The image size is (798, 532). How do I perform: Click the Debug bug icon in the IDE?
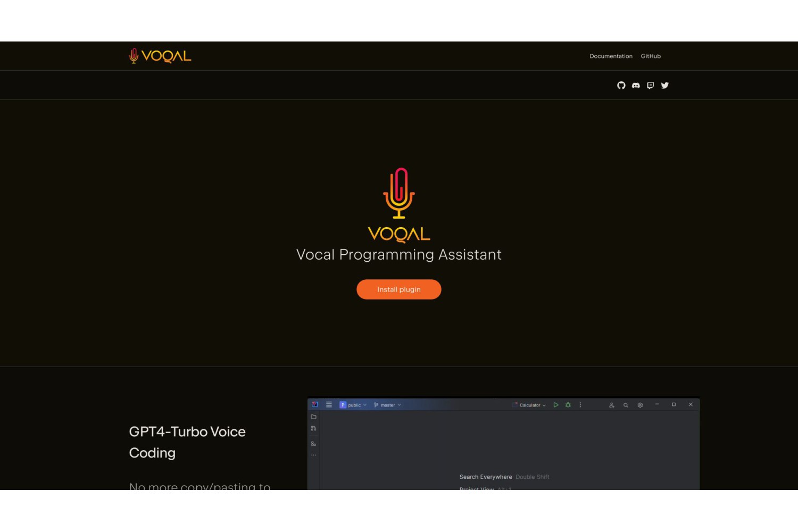(x=568, y=405)
